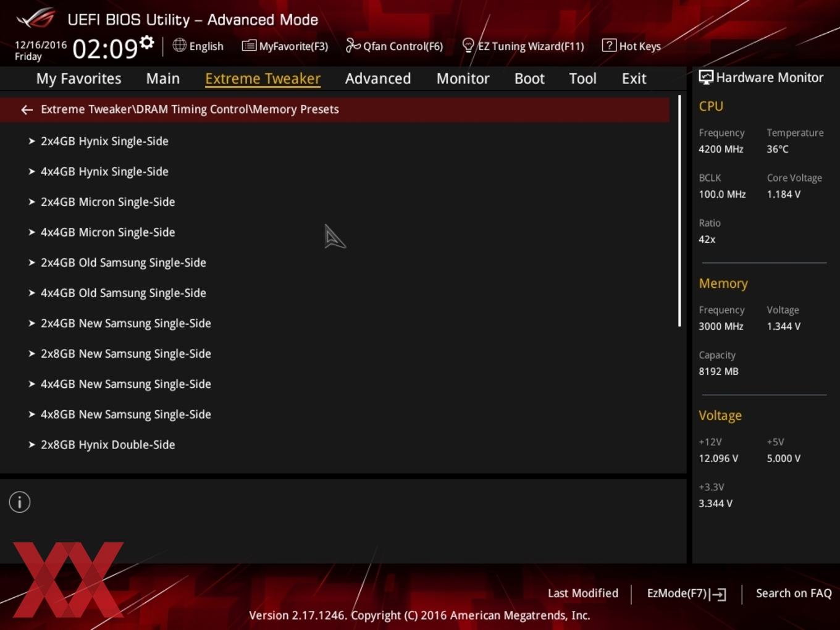Click the Hardware Monitor screen icon
The image size is (840, 630).
(x=706, y=77)
